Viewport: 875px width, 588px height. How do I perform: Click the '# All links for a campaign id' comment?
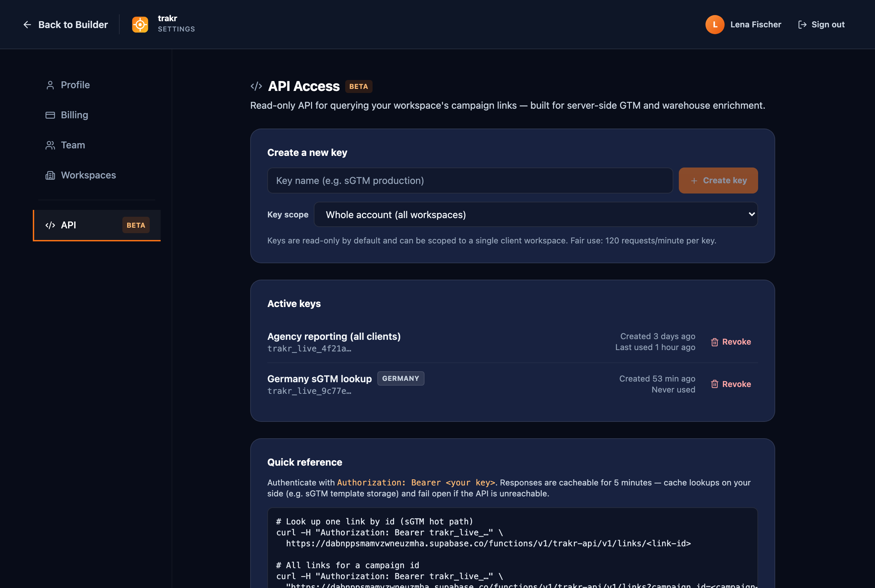pos(348,565)
